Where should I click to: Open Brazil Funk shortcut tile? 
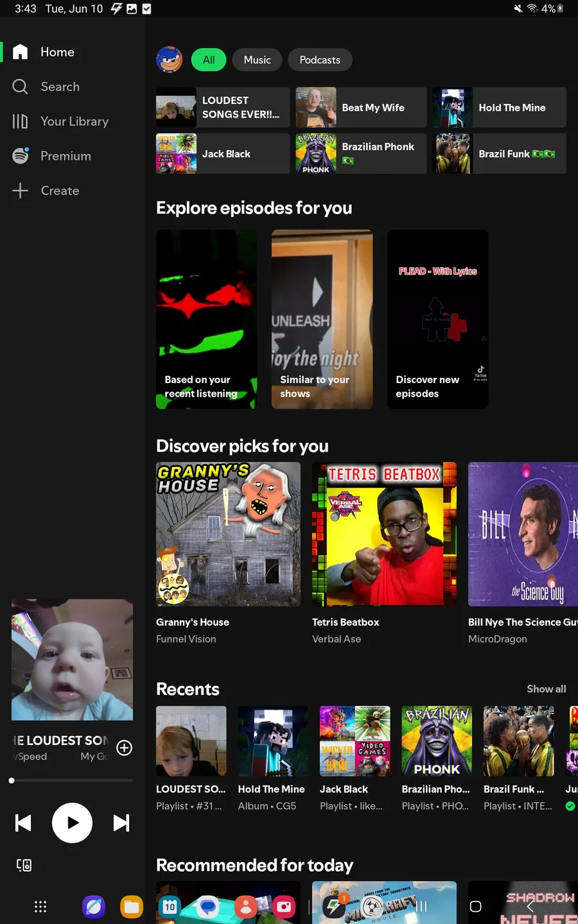(499, 153)
